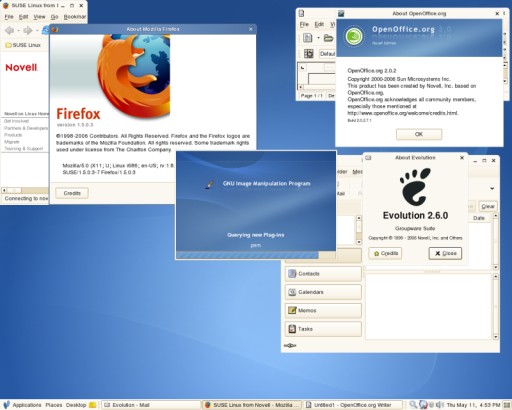This screenshot has width=512, height=410.
Task: Open the Back history dropdown arrow in Firefox
Action: click(x=18, y=31)
